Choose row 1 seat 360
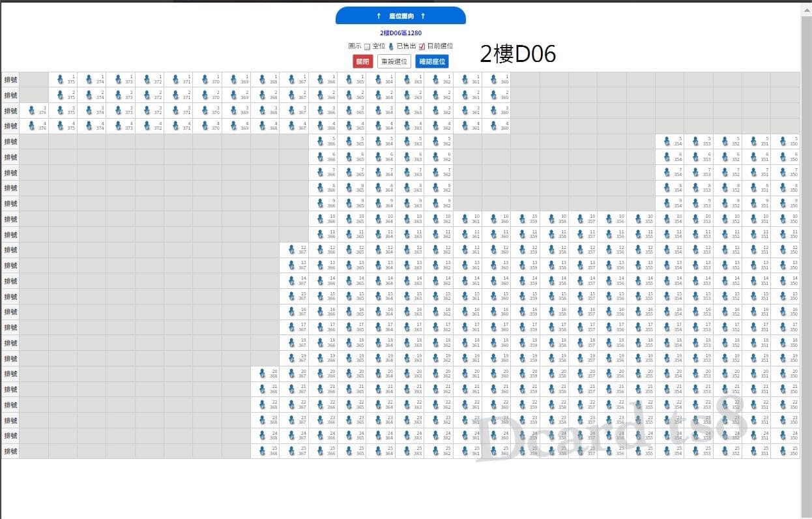Screen dimensions: 812x519 point(496,80)
